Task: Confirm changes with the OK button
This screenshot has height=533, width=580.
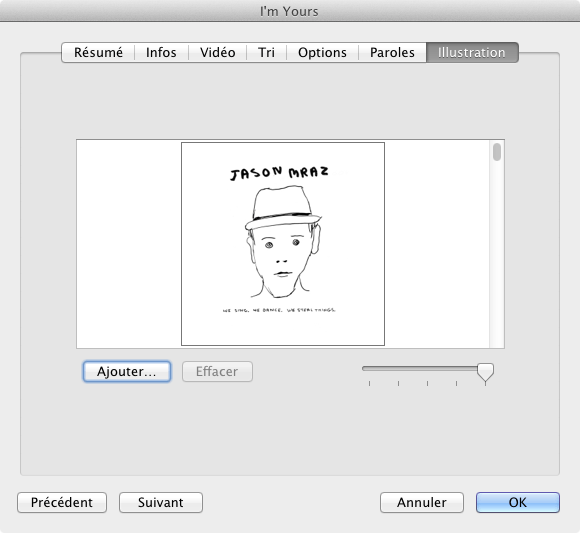Action: click(517, 502)
